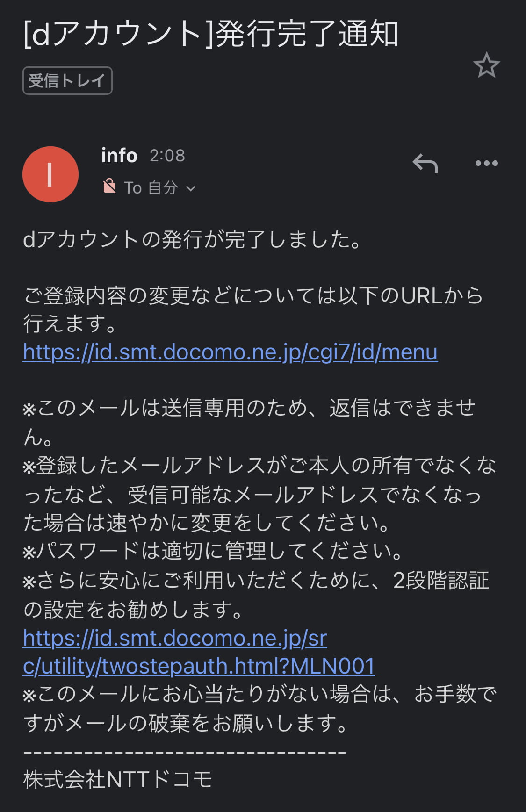Open the id.smt.docomo.ne.jp/sr link line

(x=175, y=638)
